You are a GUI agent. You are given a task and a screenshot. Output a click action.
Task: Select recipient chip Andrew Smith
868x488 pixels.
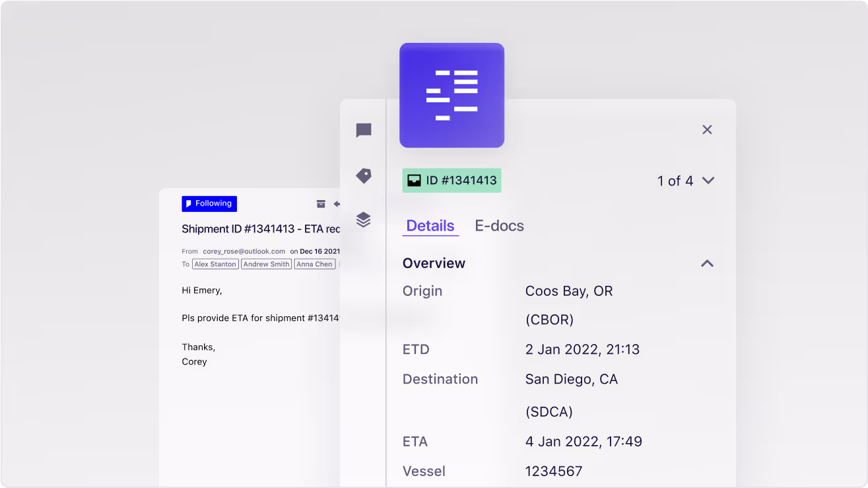[x=266, y=264]
